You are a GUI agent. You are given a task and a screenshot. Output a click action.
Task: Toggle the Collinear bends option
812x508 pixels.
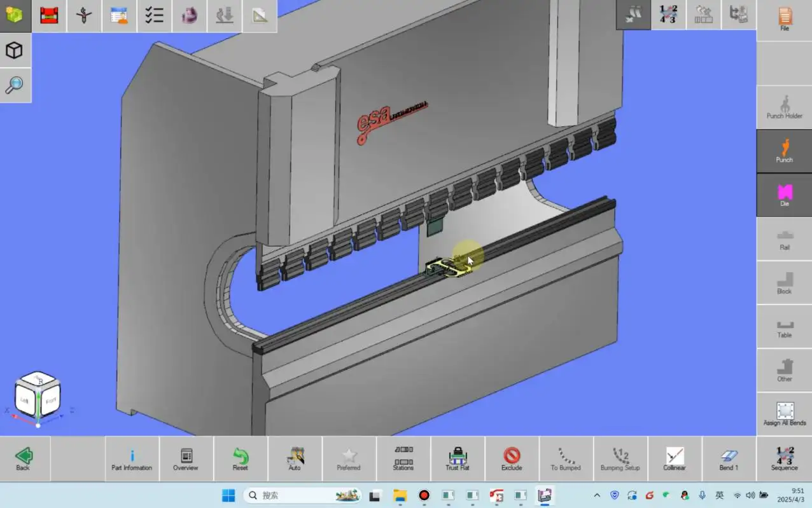(x=675, y=458)
